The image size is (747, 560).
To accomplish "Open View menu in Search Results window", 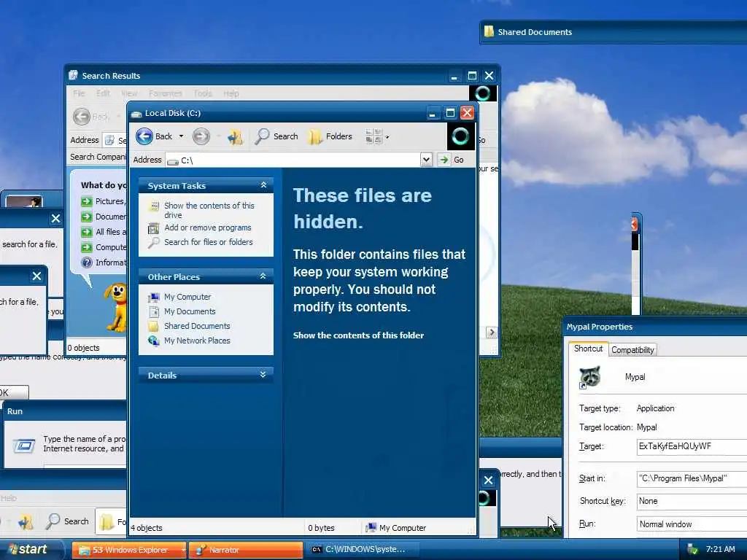I will [129, 93].
